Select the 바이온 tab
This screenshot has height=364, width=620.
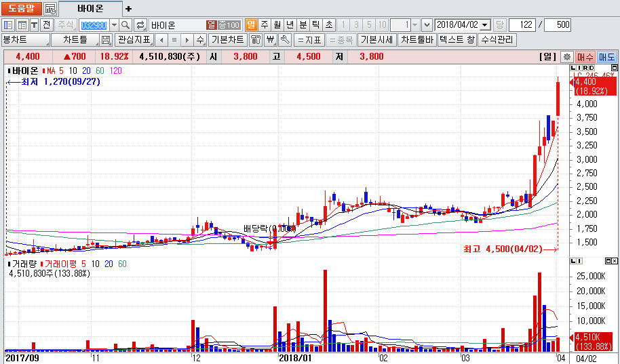point(90,9)
